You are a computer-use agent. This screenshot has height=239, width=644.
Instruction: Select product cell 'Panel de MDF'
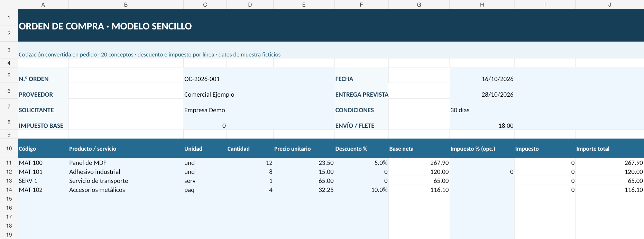126,163
